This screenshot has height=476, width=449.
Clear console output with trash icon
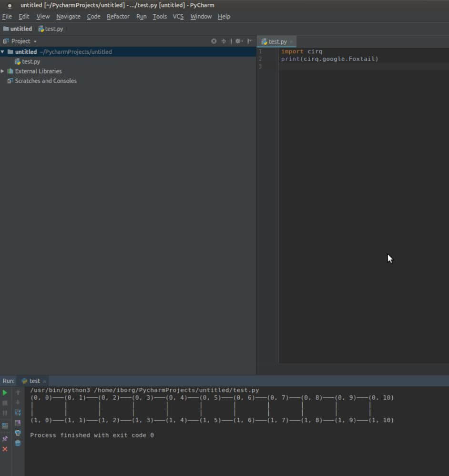click(18, 443)
